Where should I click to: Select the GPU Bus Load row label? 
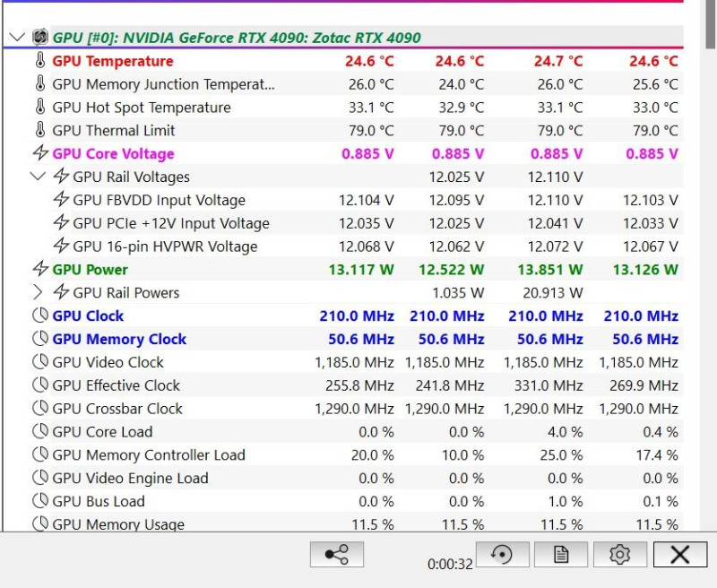[99, 502]
